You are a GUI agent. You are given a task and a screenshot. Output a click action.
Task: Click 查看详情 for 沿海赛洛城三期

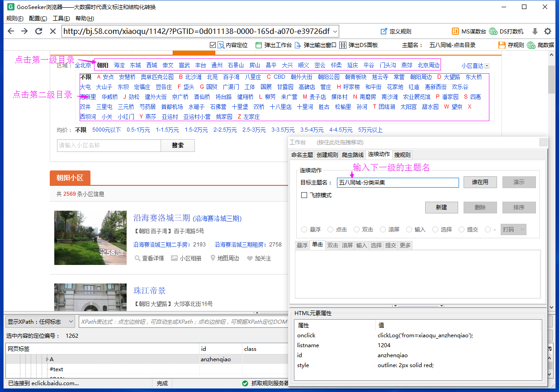(x=149, y=258)
